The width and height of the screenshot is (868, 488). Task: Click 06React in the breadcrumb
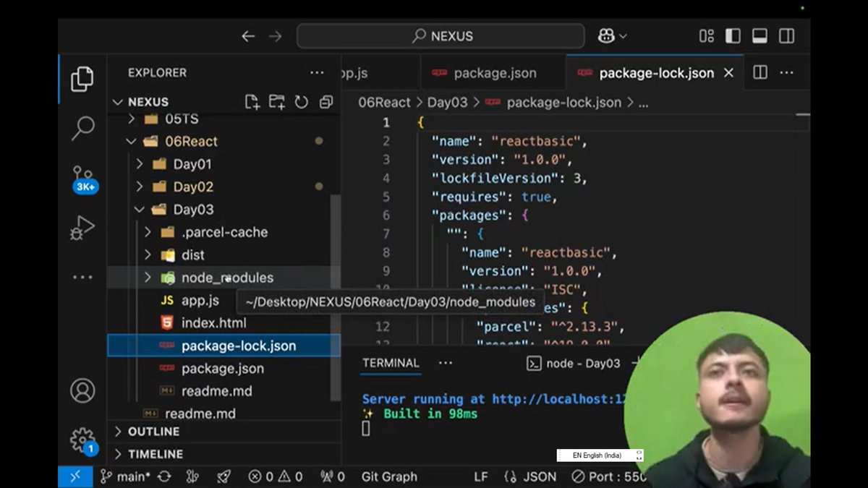pyautogui.click(x=384, y=103)
